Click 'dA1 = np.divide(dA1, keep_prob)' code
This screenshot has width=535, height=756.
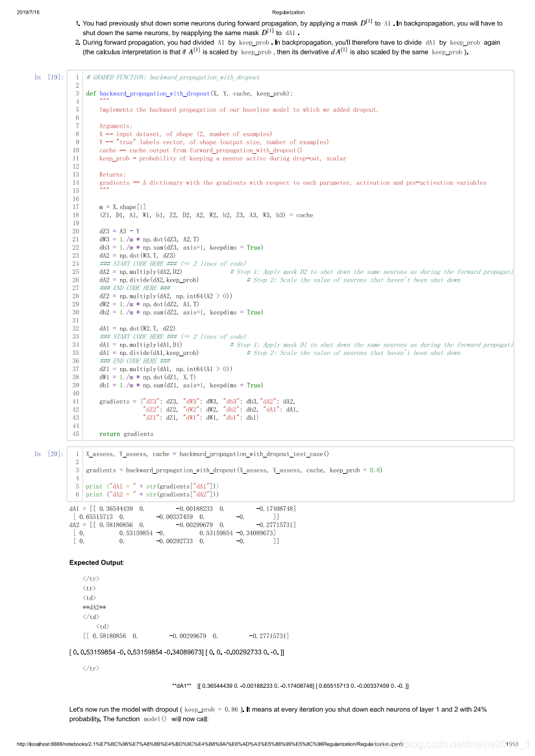(149, 354)
